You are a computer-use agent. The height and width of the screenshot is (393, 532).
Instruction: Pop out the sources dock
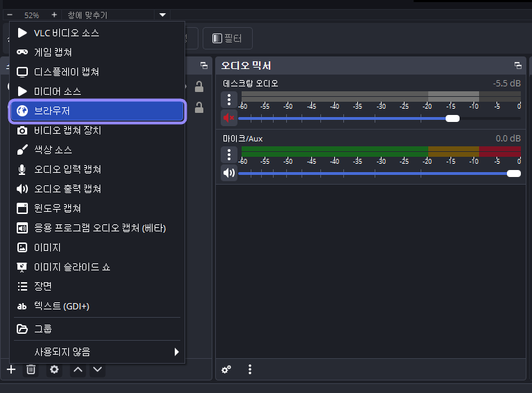pyautogui.click(x=204, y=65)
